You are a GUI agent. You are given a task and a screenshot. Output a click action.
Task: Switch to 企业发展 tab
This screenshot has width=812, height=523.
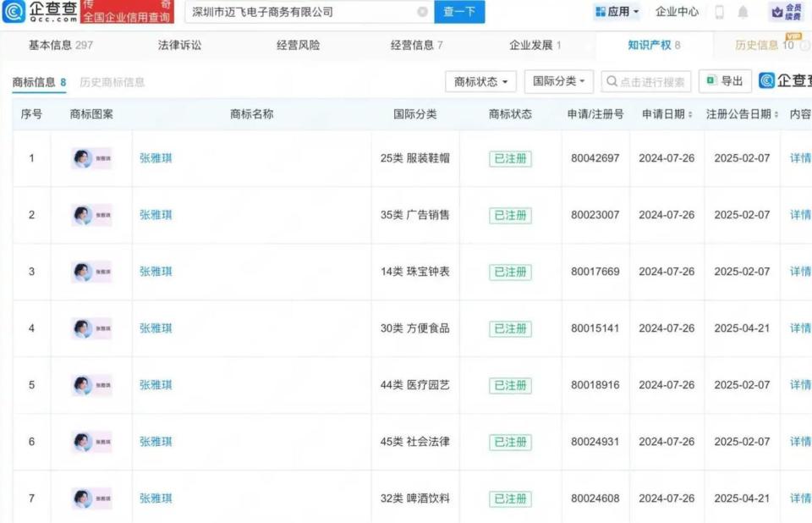[535, 45]
